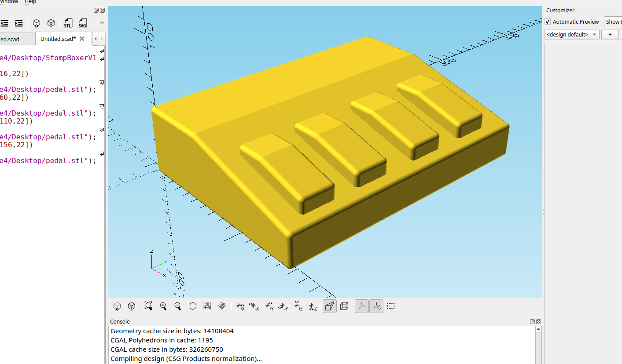Click the code line ending with 60,22])
Image resolution: width=622 pixels, height=364 pixels.
point(14,97)
